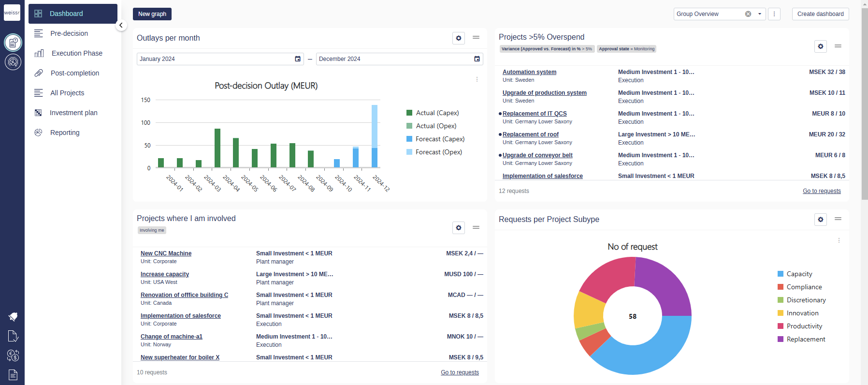Toggle Actual (Capex) legend swatch
Image resolution: width=868 pixels, height=385 pixels.
click(x=409, y=113)
